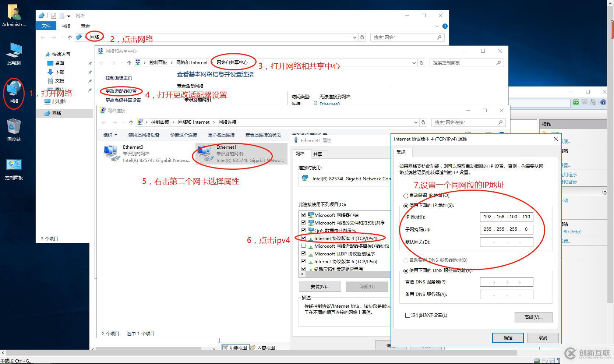This screenshot has width=614, height=364.
Task: Select 桌面 in quick access list
Action: [x=59, y=63]
